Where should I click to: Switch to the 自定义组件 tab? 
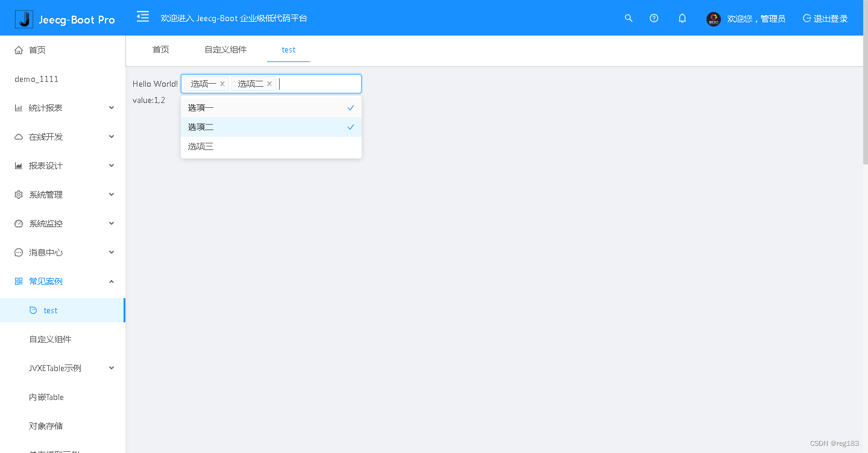coord(225,49)
